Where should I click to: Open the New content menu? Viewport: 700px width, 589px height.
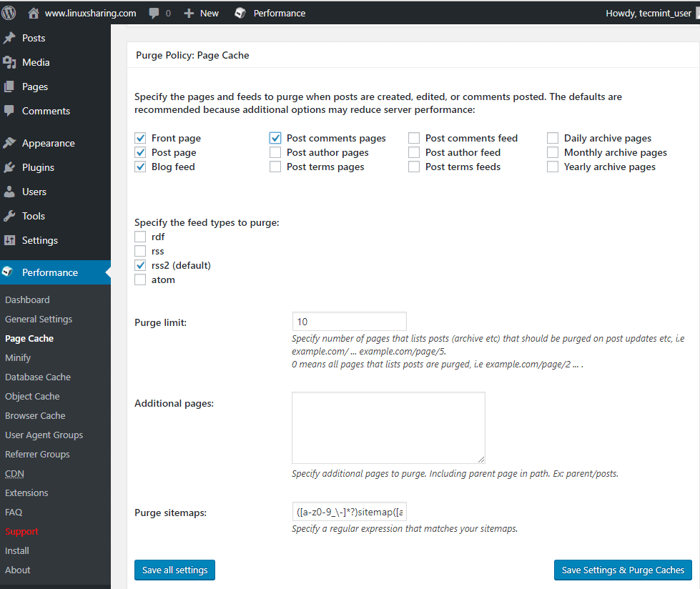(x=202, y=13)
